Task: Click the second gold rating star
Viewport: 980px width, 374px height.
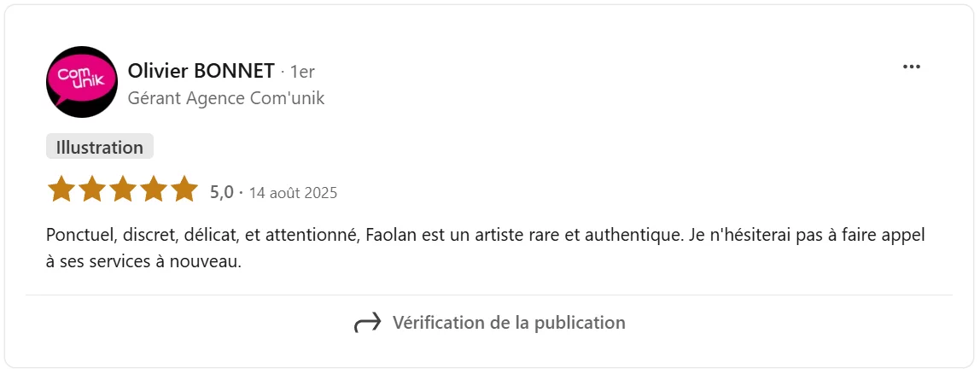Action: (x=91, y=190)
